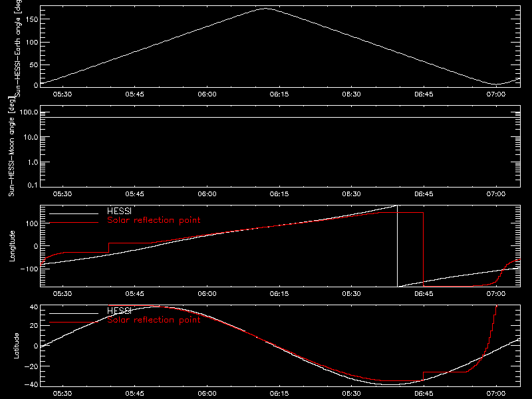Click 05:45 time label under Longitude plot
The image size is (532, 399).
coord(135,294)
